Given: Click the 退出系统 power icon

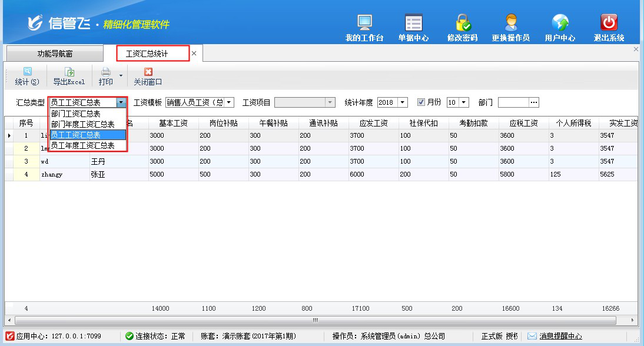Looking at the screenshot, I should (609, 24).
